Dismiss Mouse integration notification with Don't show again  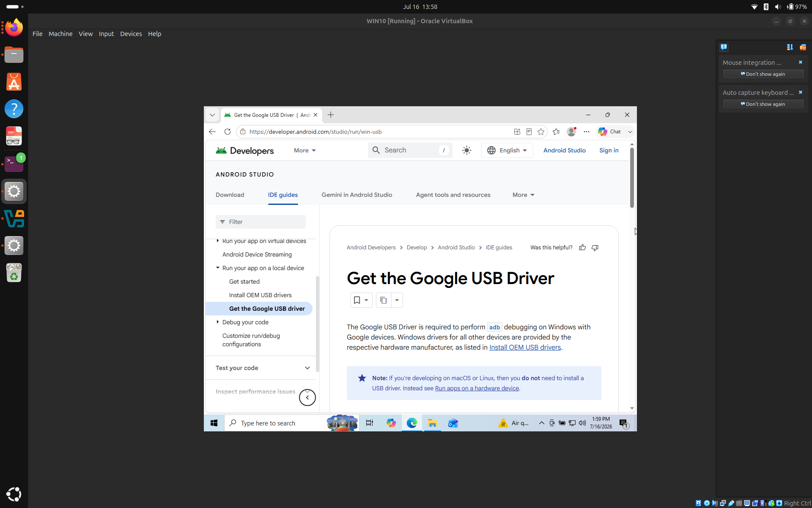763,74
